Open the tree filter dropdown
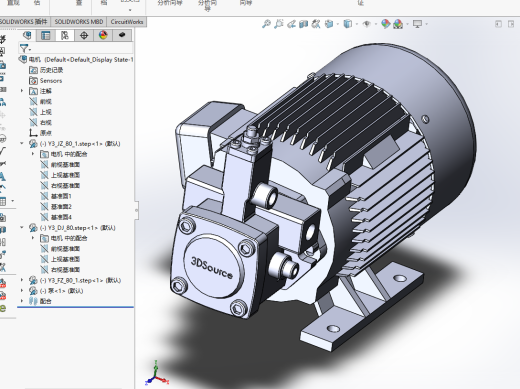 click(x=25, y=49)
